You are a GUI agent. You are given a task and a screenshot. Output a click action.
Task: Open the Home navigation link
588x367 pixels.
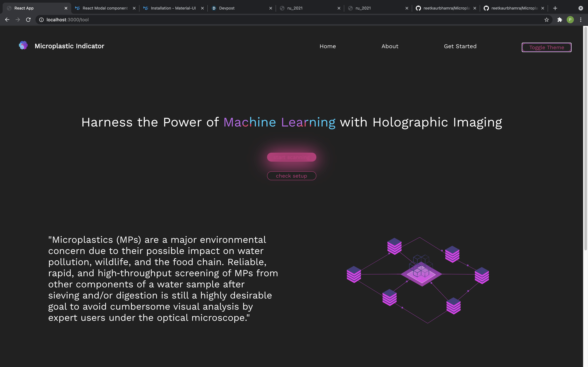tap(327, 46)
